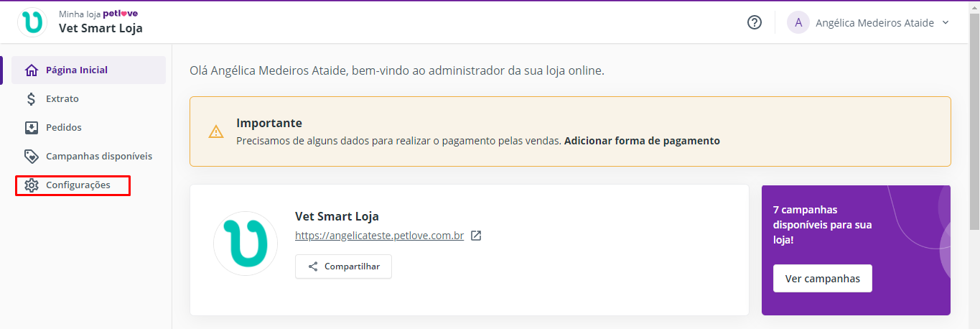
Task: Click the Campanhas disponíveis tag icon
Action: click(31, 157)
